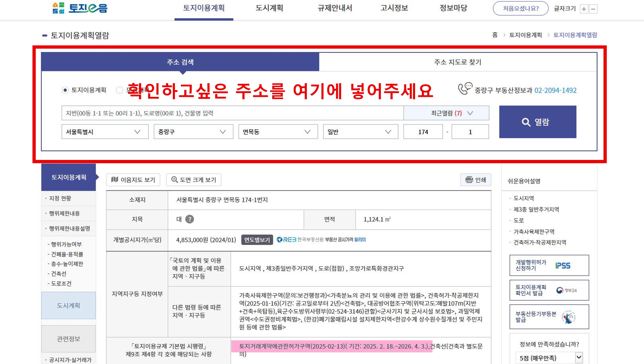Image resolution: width=644 pixels, height=364 pixels.
Task: Open the 면목동 neighborhood dropdown
Action: point(278,132)
